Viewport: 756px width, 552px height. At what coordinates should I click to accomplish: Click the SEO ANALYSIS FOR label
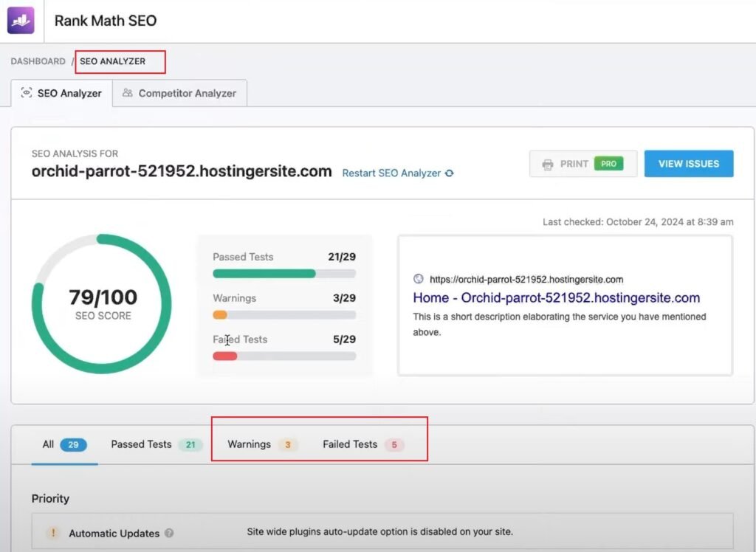tap(75, 153)
